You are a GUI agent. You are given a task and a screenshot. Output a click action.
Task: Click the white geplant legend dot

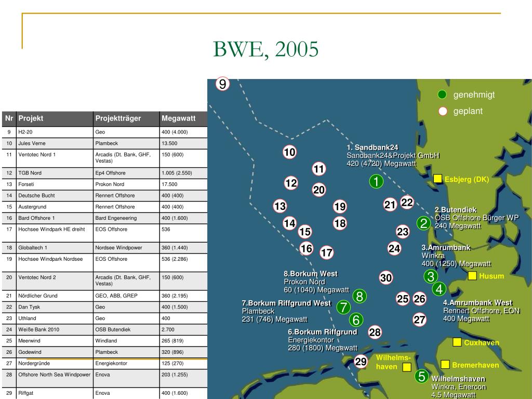tap(443, 111)
